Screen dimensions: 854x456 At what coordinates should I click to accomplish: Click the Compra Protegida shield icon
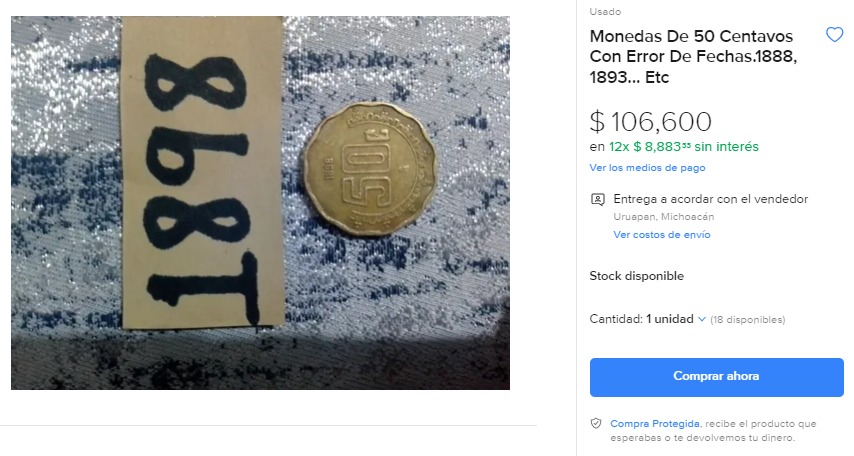click(x=596, y=423)
